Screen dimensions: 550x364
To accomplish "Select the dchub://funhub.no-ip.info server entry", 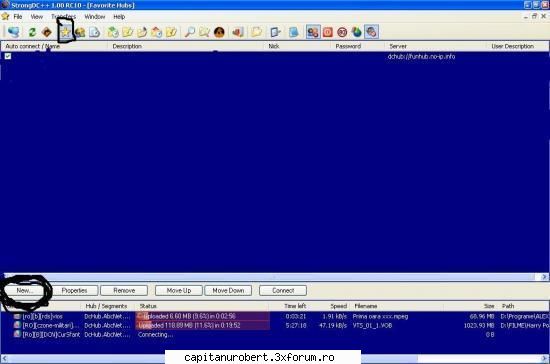I will click(x=421, y=56).
